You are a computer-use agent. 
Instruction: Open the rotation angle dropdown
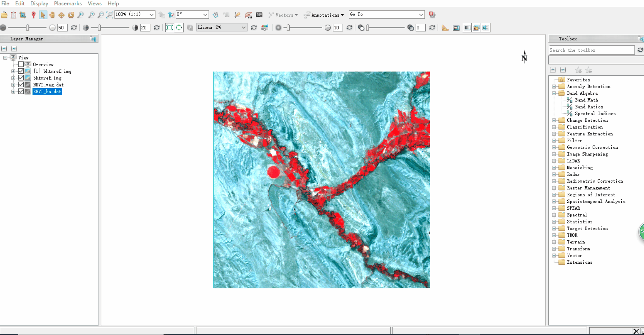[x=205, y=15]
